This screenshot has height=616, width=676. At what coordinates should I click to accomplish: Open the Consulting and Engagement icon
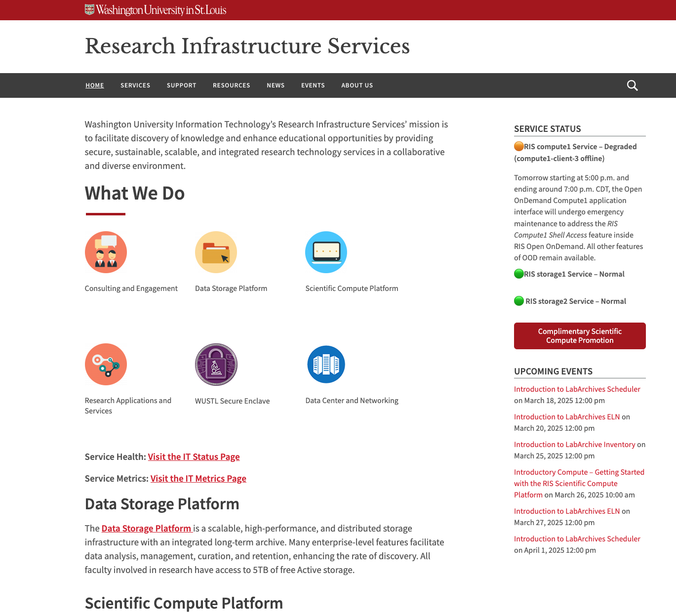click(106, 252)
